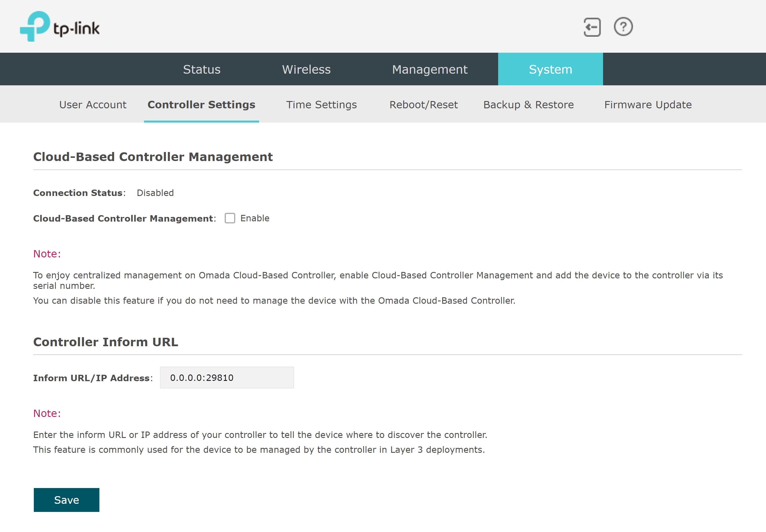This screenshot has height=532, width=766.
Task: Open the Status tab
Action: coord(201,69)
